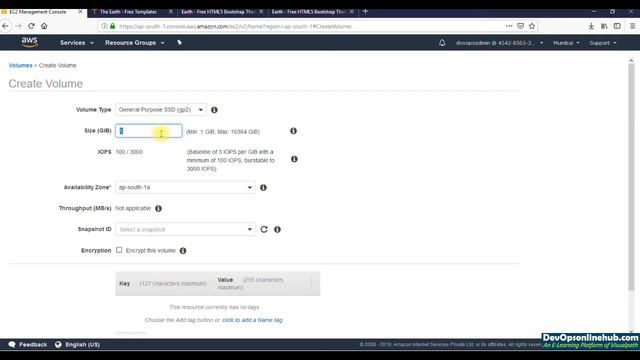
Task: Click the browser back arrow
Action: 5,26
